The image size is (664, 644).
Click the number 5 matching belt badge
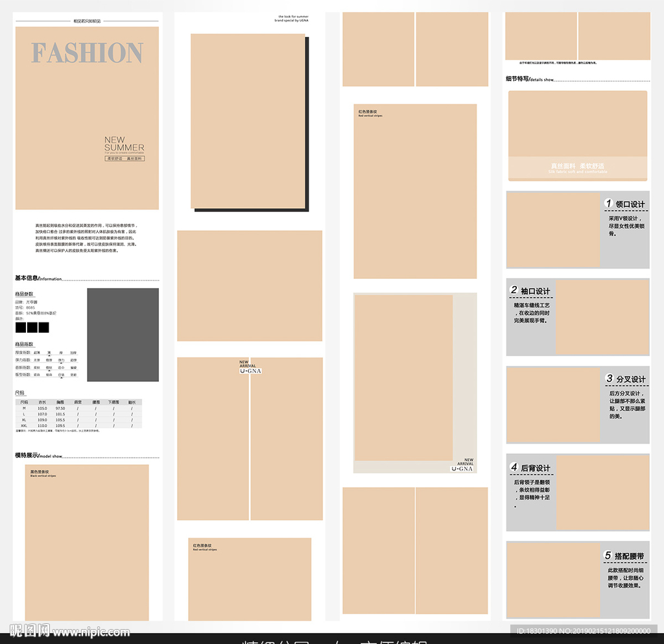(x=608, y=555)
